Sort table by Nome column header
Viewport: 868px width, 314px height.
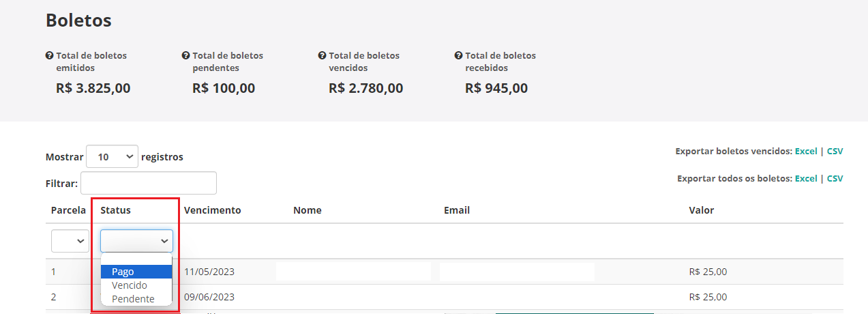coord(308,210)
